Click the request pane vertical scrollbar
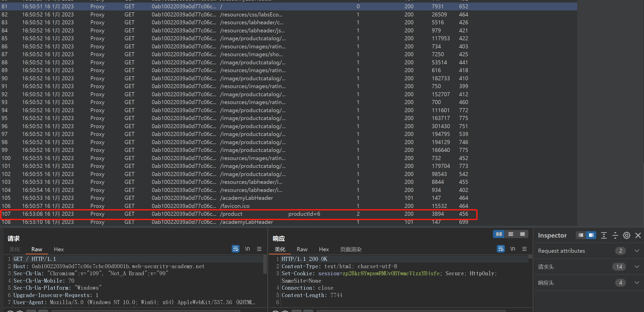The width and height of the screenshot is (644, 312). point(265,265)
